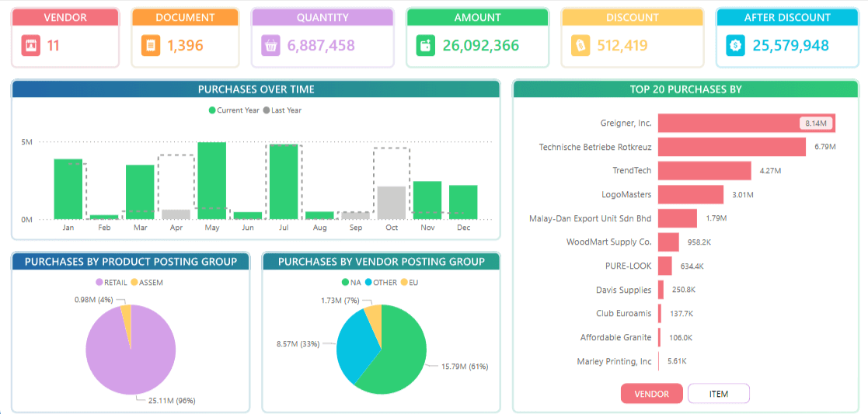
Task: Select the PURE-LOOK bar
Action: (x=665, y=266)
